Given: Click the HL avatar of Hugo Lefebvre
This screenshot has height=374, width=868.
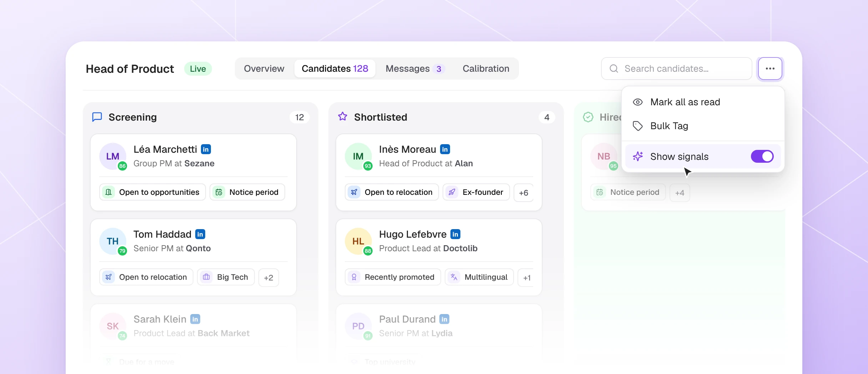Looking at the screenshot, I should click(358, 241).
